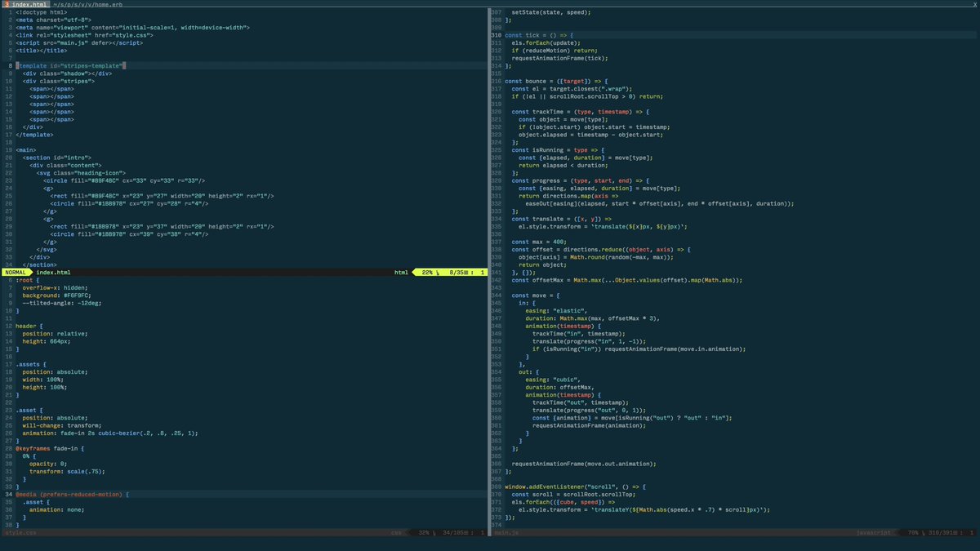Click the javascript filetype label
The height and width of the screenshot is (551, 980).
pyautogui.click(x=872, y=533)
